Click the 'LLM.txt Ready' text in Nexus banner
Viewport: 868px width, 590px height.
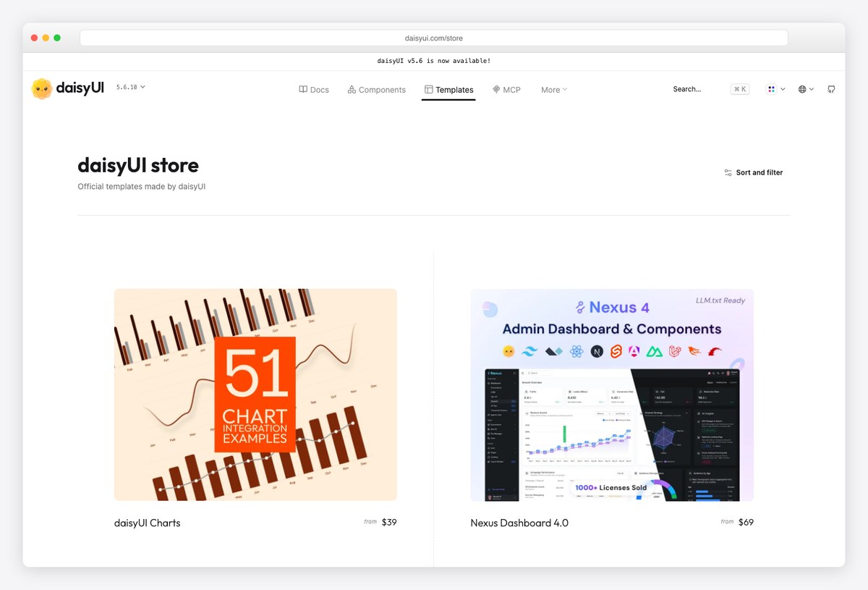point(720,300)
